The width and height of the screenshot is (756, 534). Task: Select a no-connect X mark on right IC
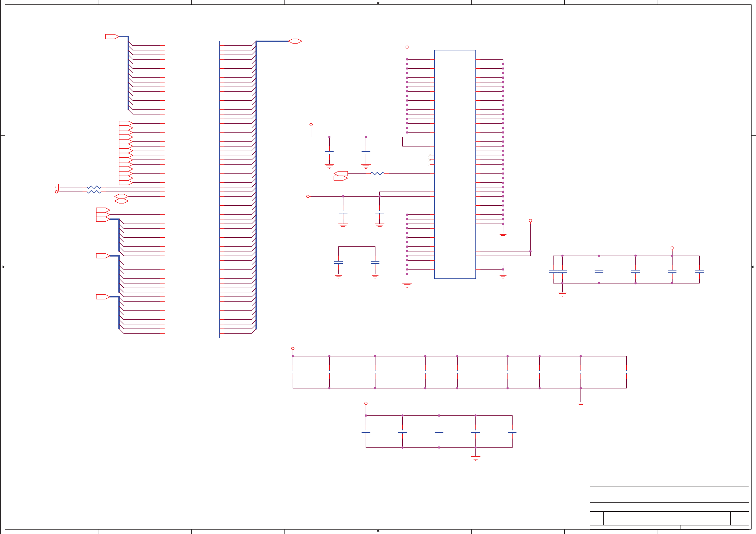tap(430, 160)
